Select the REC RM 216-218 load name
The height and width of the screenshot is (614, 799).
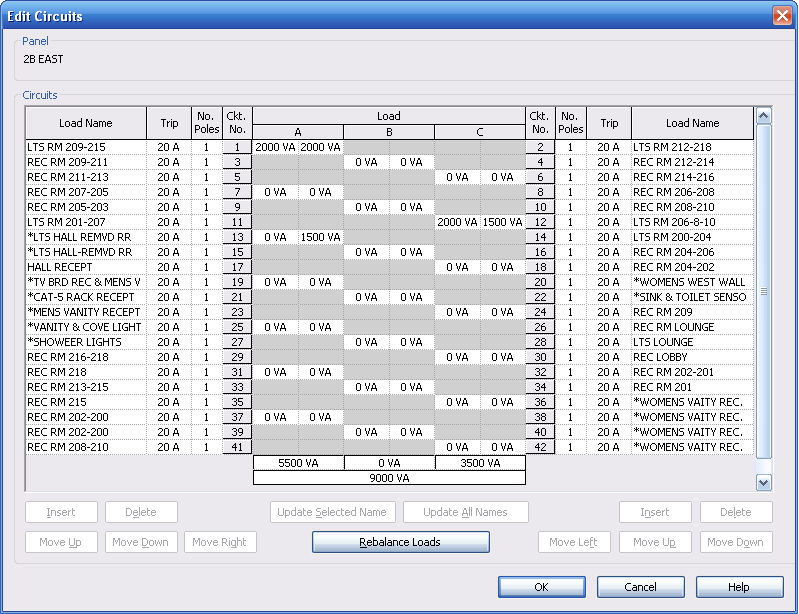click(x=86, y=357)
